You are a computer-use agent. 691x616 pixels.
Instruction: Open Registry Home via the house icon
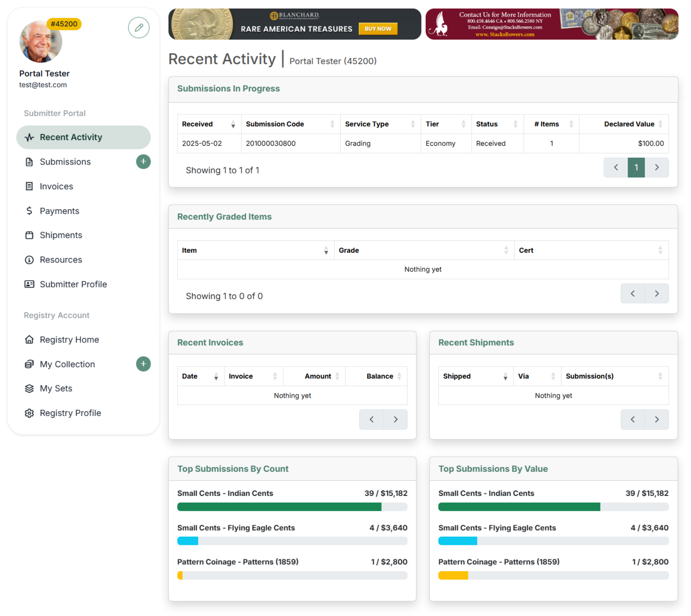29,339
